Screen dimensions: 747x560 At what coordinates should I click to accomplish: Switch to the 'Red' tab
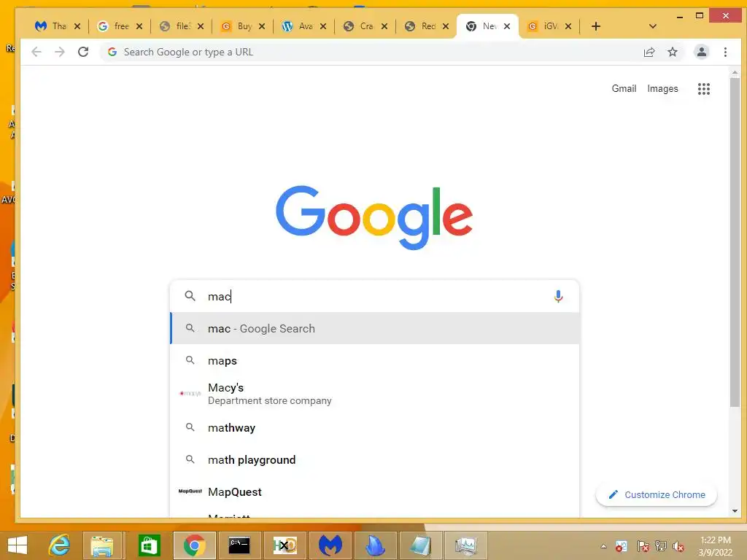pos(420,26)
